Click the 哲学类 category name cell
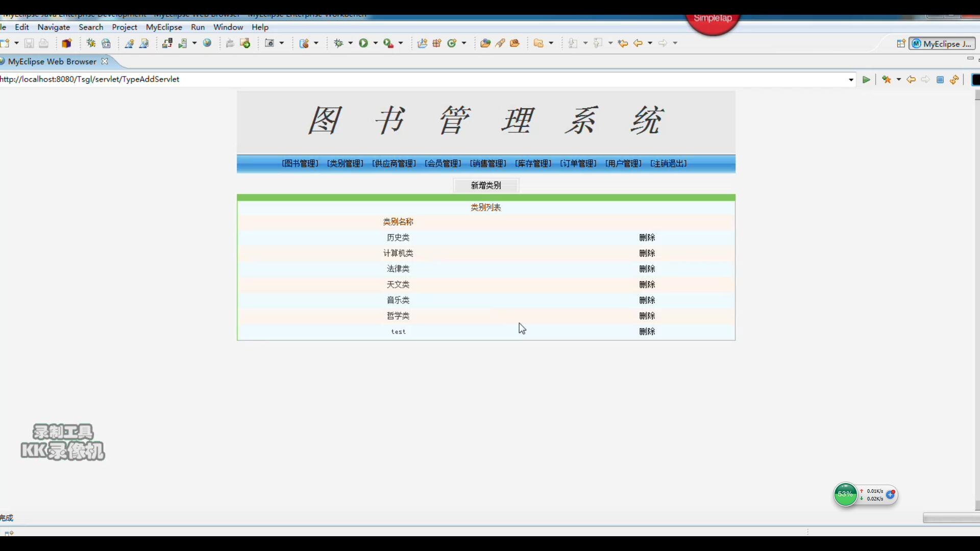 point(398,316)
